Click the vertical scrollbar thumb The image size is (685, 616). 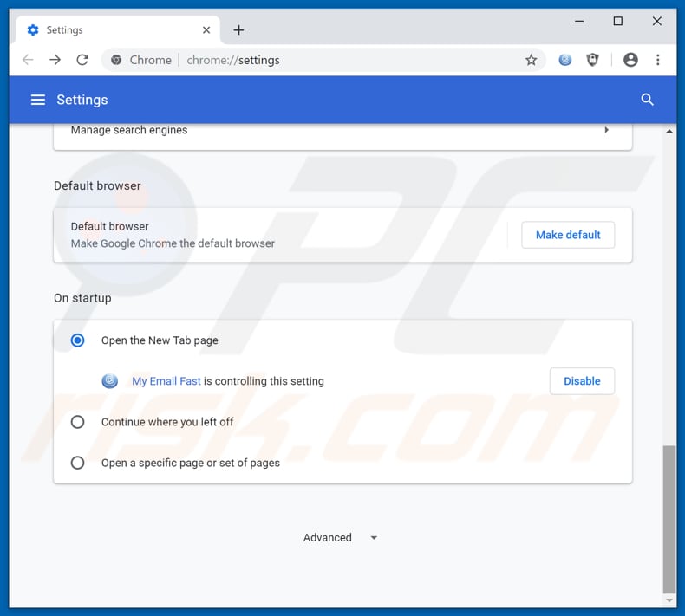pyautogui.click(x=669, y=519)
